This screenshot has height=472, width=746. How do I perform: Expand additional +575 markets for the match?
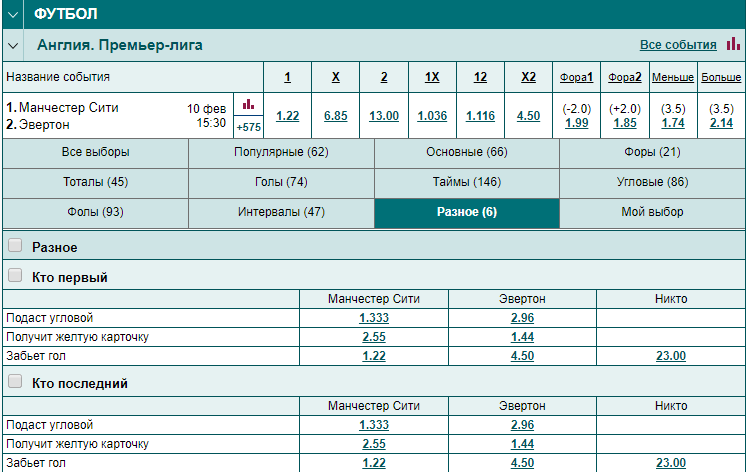[249, 127]
